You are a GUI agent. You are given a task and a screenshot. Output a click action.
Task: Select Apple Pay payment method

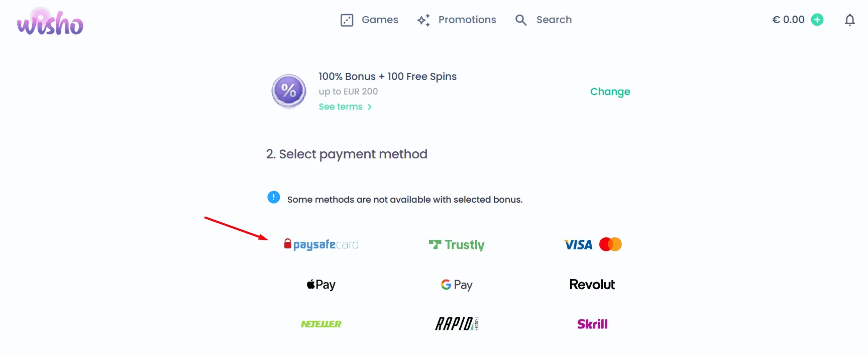point(321,284)
